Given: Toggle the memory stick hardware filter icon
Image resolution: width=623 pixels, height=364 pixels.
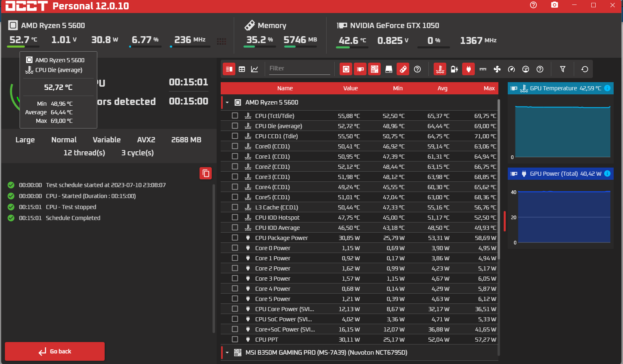Looking at the screenshot, I should tap(403, 69).
